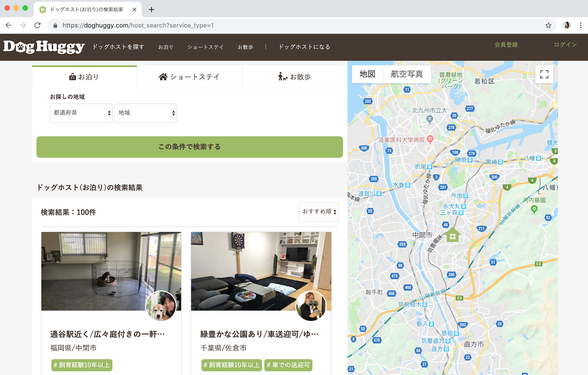Bookmark this page with the star icon
This screenshot has width=588, height=375.
click(x=548, y=26)
